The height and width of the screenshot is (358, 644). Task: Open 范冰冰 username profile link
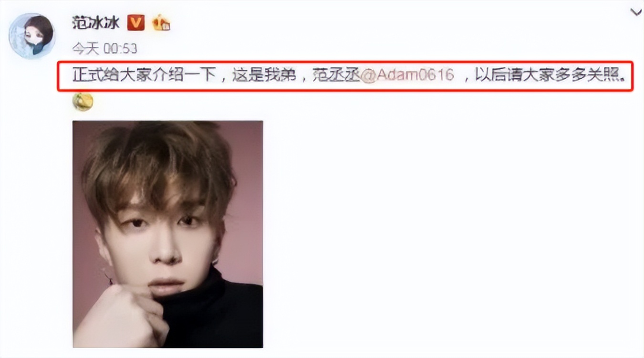point(96,22)
